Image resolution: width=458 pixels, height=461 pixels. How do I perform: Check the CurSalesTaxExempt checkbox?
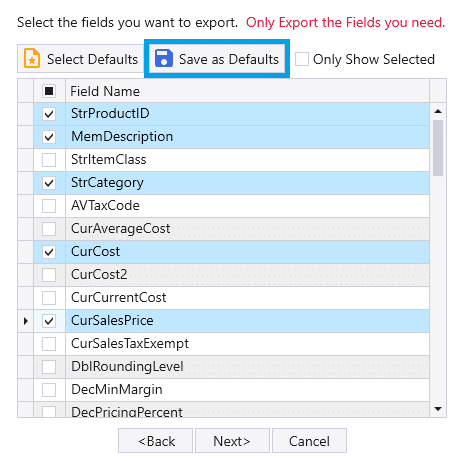(x=49, y=344)
